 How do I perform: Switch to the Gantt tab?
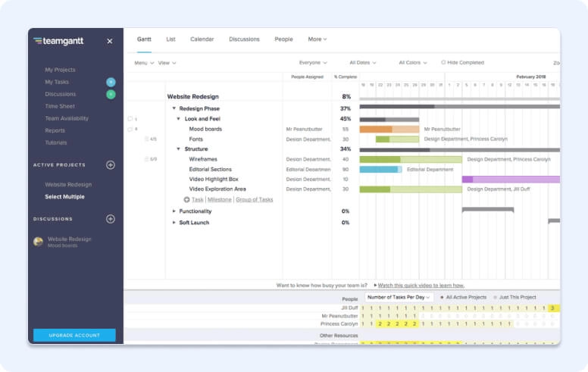(x=144, y=39)
